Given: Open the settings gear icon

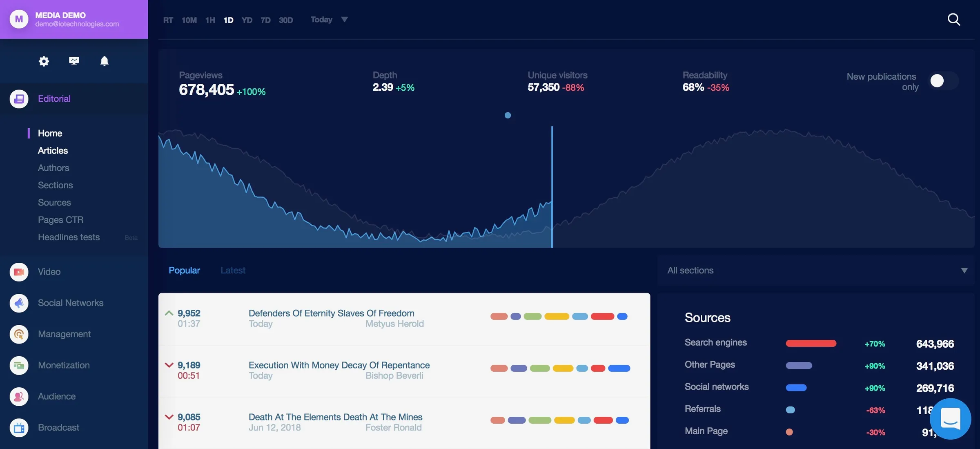Looking at the screenshot, I should pyautogui.click(x=43, y=61).
